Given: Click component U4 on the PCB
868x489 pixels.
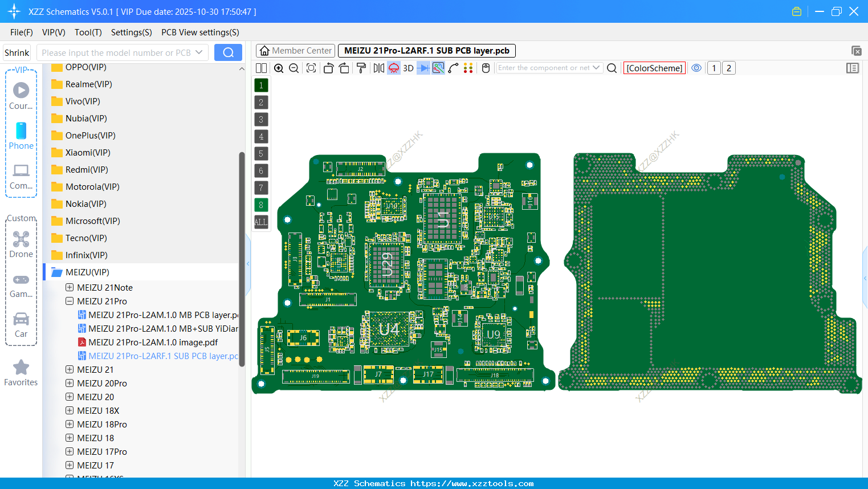Looking at the screenshot, I should (389, 329).
